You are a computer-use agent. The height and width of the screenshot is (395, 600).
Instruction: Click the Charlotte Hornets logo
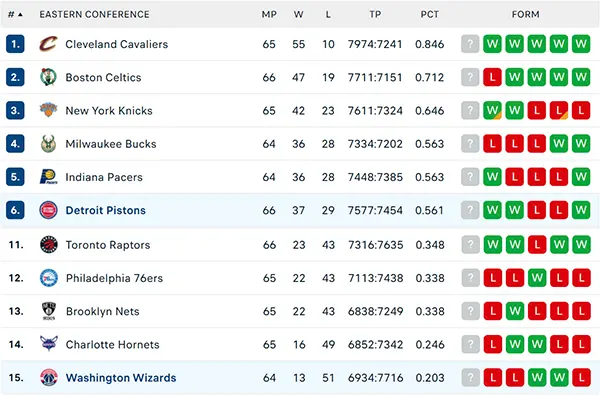(x=49, y=344)
